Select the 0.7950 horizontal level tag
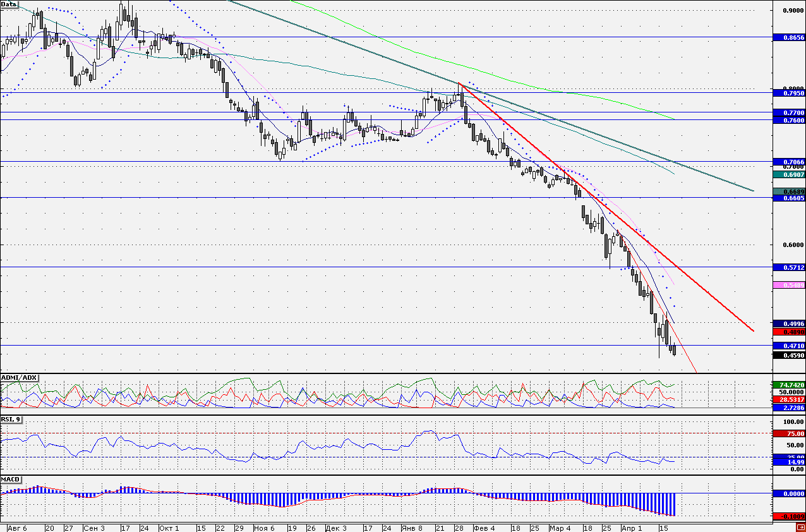This screenshot has width=806, height=532. [789, 94]
